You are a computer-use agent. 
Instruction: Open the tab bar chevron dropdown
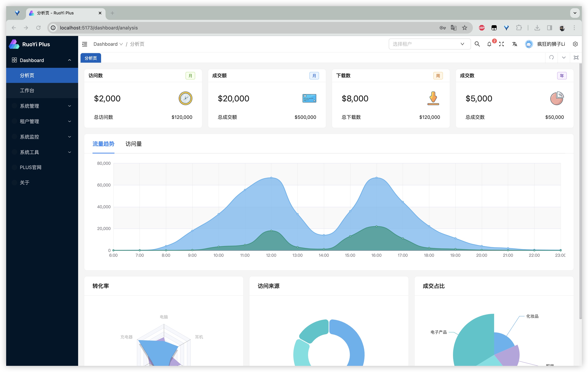coord(563,58)
